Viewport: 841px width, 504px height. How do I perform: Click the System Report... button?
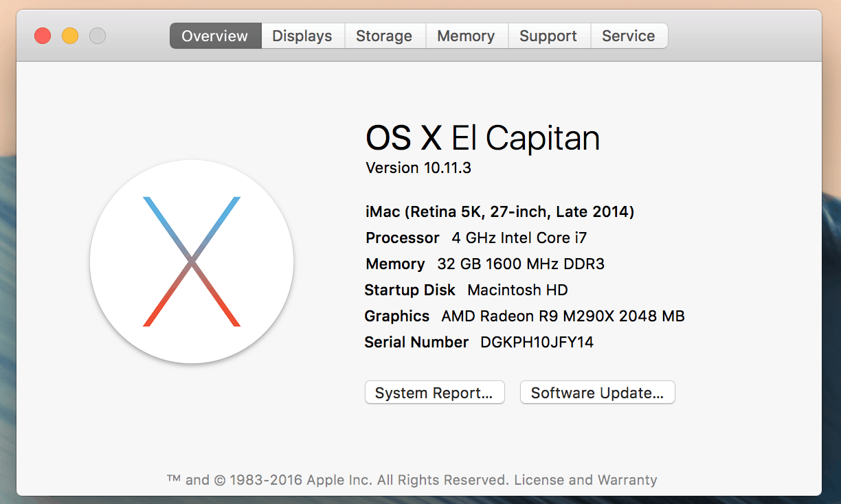(434, 393)
